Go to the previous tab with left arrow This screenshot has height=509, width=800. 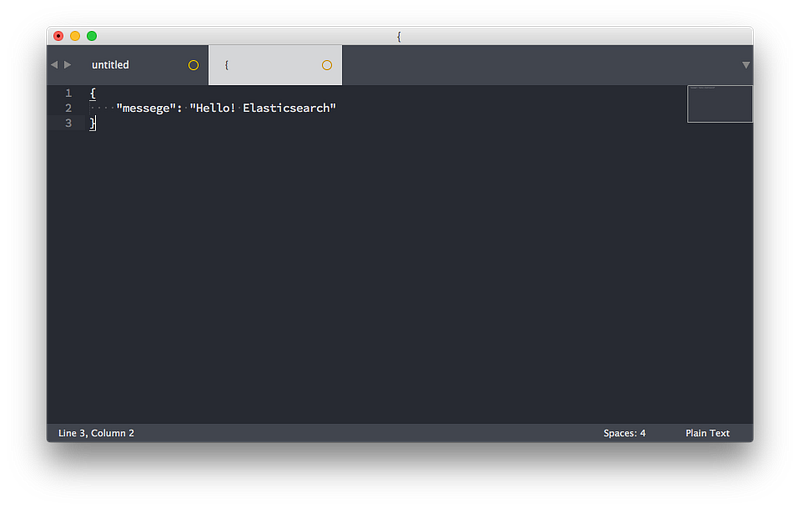point(55,65)
